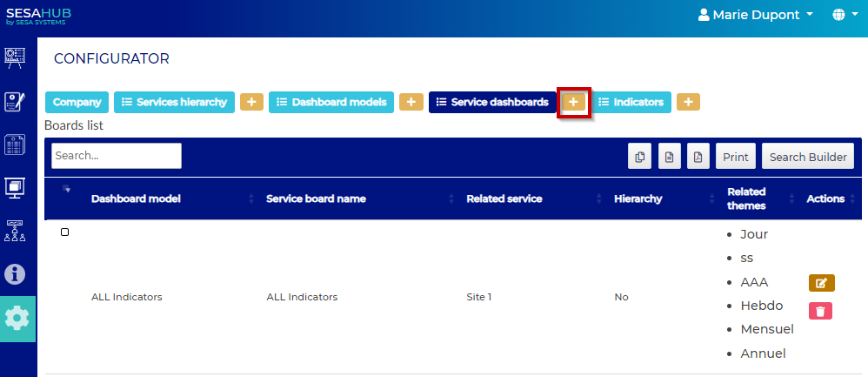Add a new services hierarchy with plus button
This screenshot has width=868, height=377.
point(251,102)
